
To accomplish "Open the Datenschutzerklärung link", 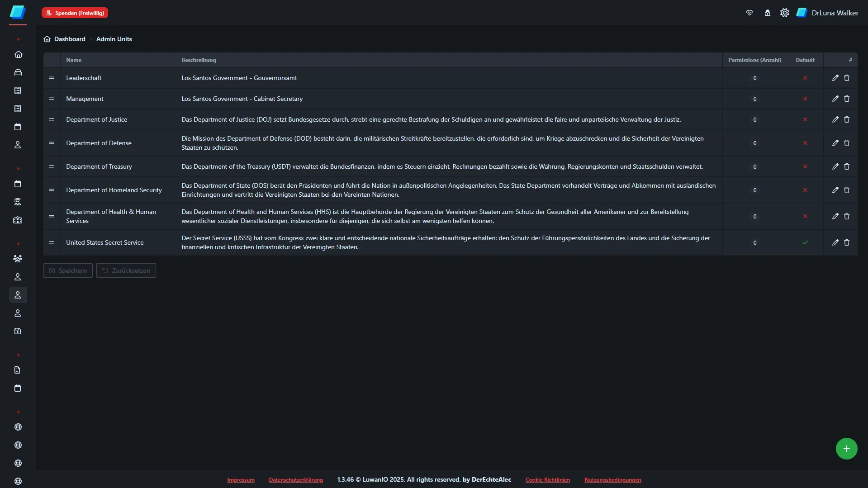I will coord(296,480).
